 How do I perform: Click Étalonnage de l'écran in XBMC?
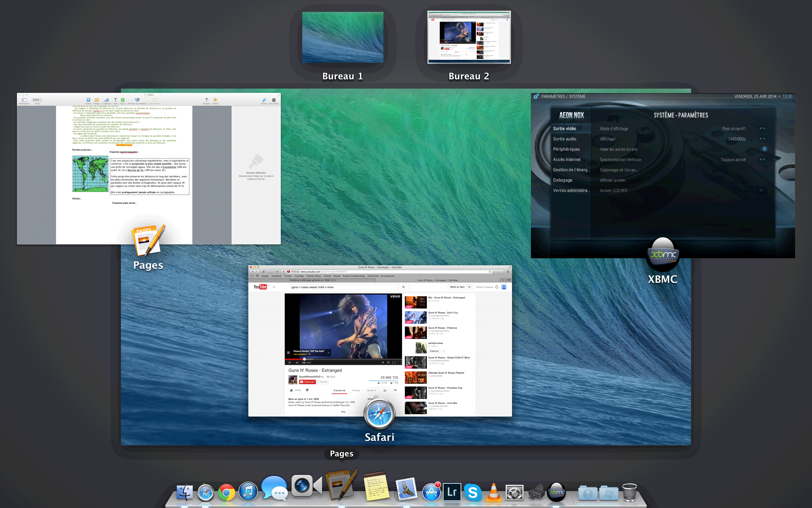pos(619,170)
